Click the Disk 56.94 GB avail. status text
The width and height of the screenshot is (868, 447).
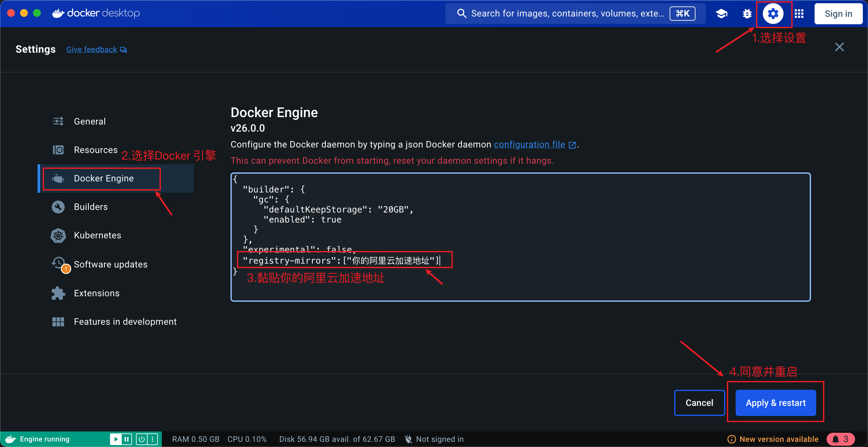pyautogui.click(x=337, y=439)
